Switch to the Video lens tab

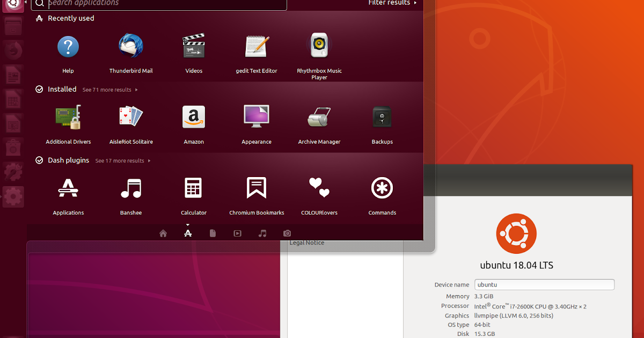(x=237, y=233)
